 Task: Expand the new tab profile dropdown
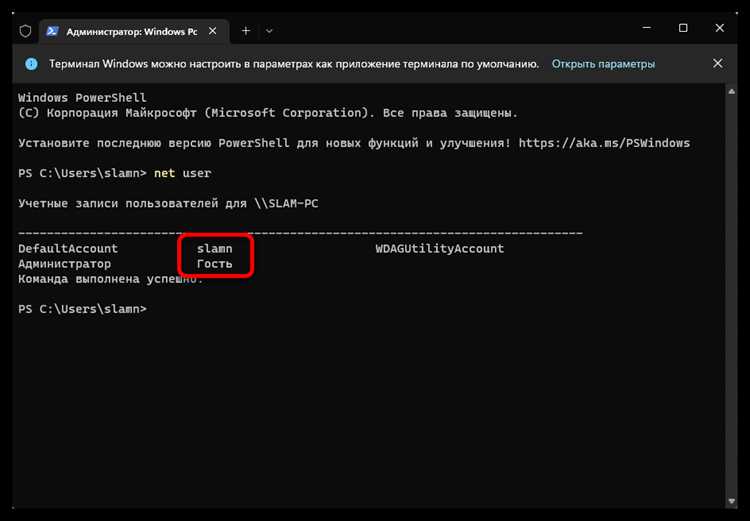click(269, 31)
